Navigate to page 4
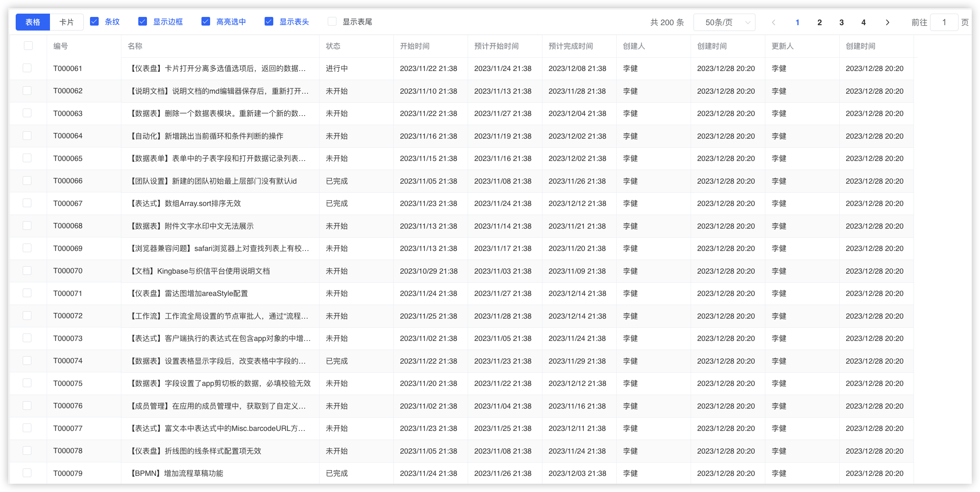980x492 pixels. pos(863,22)
